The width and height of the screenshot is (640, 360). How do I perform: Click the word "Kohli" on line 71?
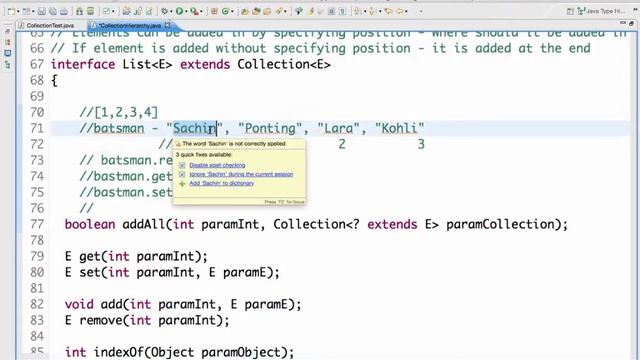point(400,129)
